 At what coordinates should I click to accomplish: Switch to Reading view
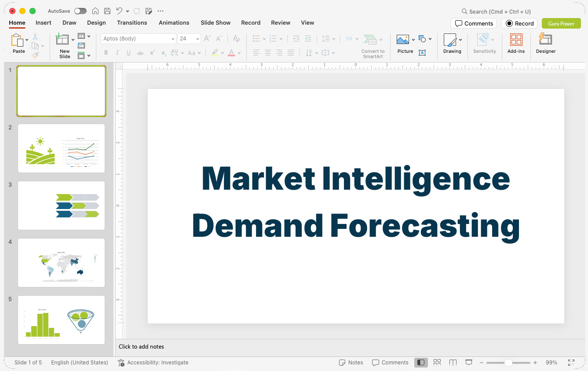pos(453,363)
